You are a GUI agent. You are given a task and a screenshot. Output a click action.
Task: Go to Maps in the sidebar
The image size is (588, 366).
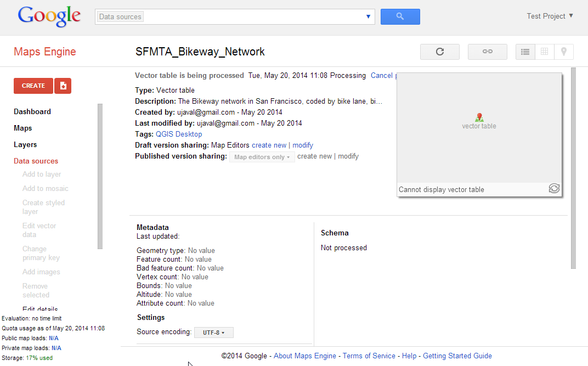(x=23, y=128)
